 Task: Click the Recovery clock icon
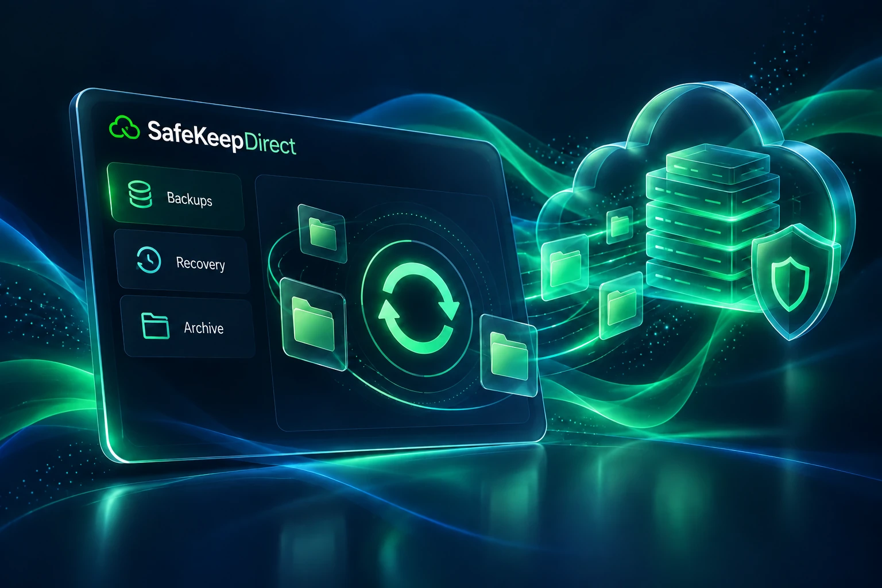click(x=149, y=259)
